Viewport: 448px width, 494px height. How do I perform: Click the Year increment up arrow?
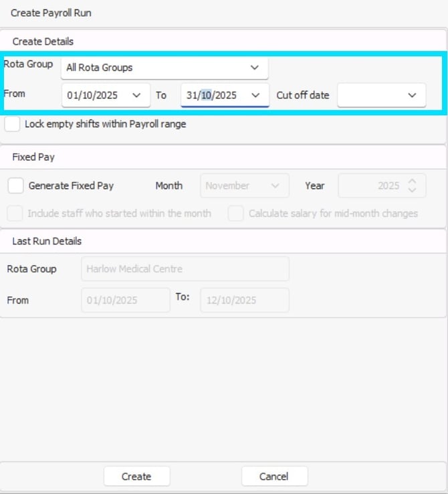click(x=412, y=181)
